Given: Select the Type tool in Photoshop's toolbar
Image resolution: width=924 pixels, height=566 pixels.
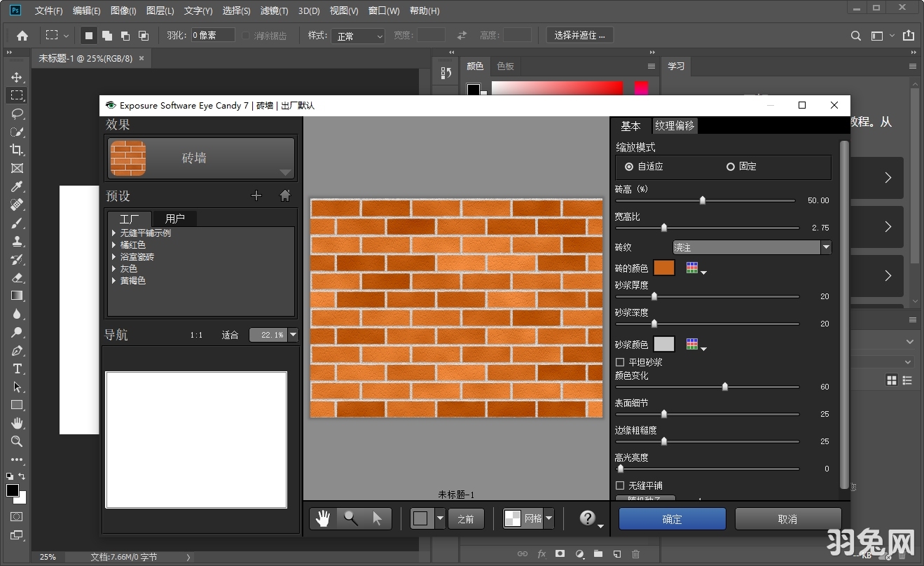Looking at the screenshot, I should [x=17, y=369].
